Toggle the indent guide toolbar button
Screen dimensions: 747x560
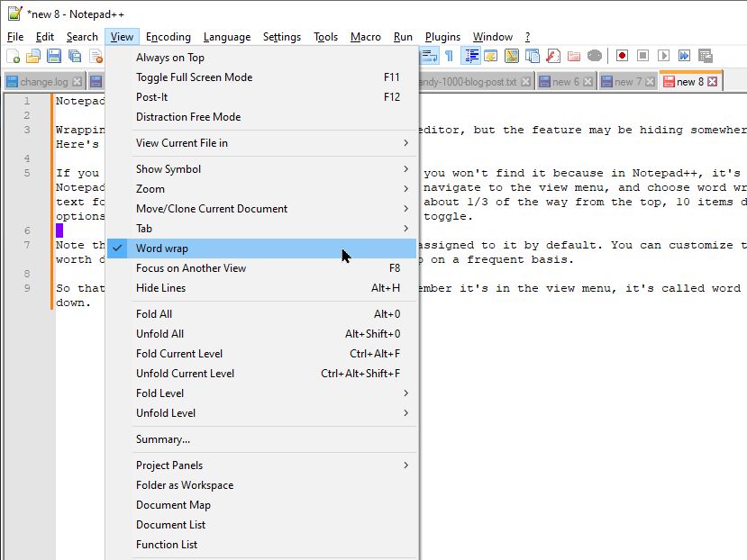(471, 56)
